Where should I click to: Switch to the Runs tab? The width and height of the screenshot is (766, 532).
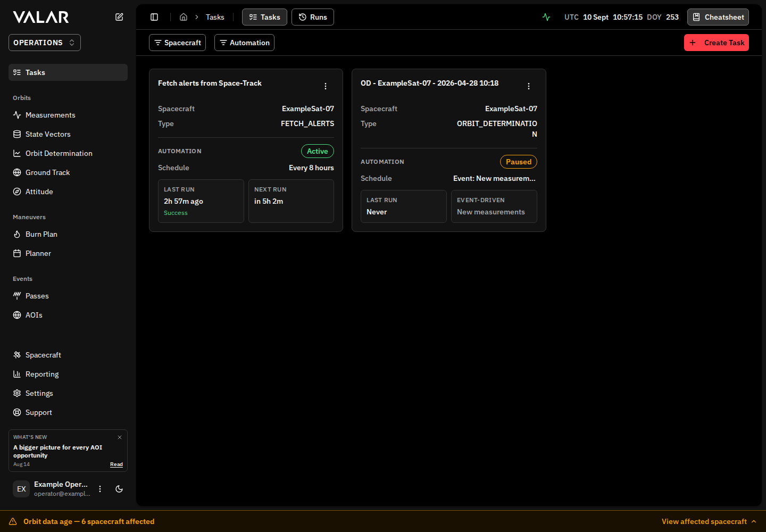313,17
